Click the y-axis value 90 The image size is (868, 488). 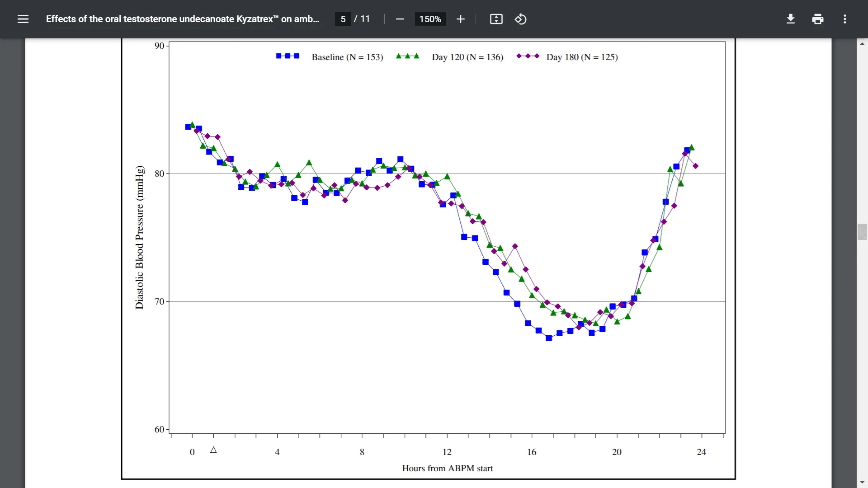click(x=159, y=46)
